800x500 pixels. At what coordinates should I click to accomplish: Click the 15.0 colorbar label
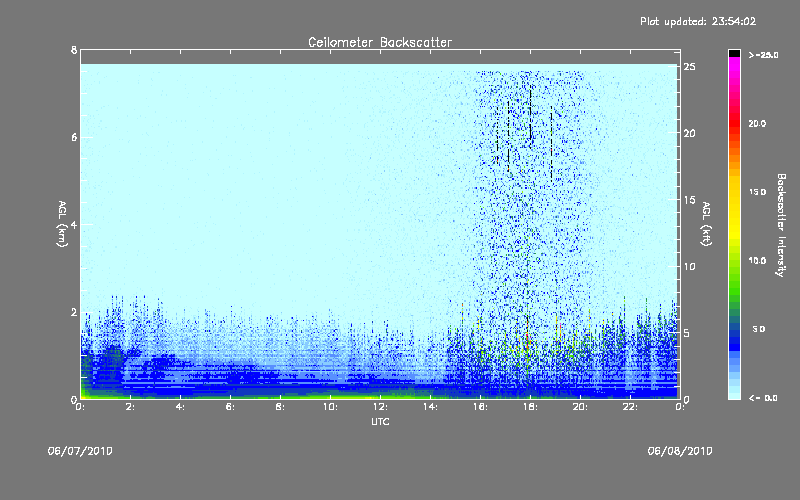757,192
